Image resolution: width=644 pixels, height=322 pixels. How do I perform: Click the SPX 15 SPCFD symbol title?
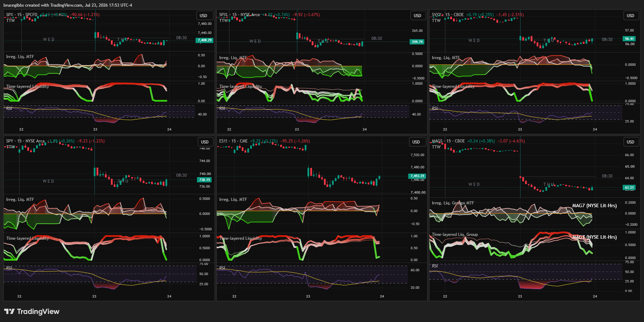coord(22,15)
